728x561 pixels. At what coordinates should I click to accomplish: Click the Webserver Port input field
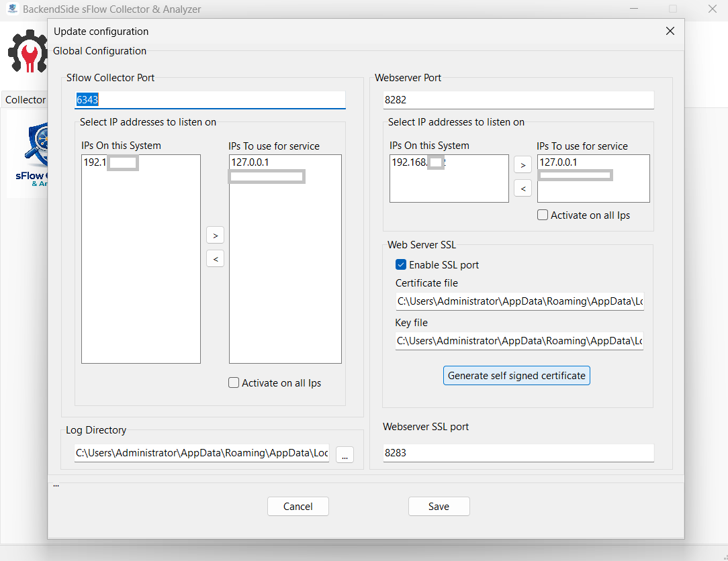click(x=518, y=100)
